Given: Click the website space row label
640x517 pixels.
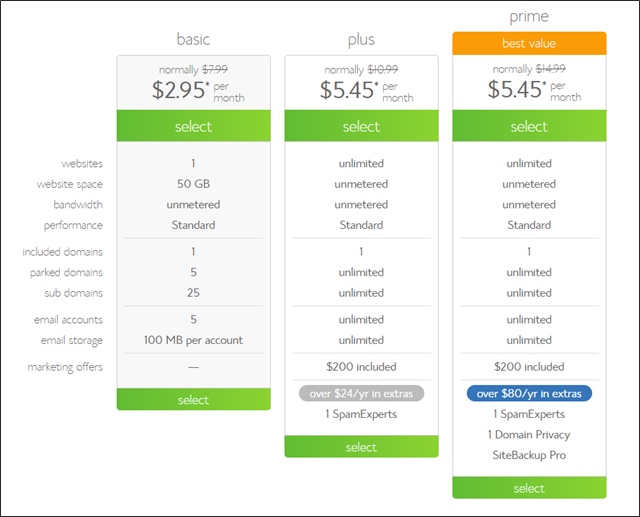Looking at the screenshot, I should (69, 184).
